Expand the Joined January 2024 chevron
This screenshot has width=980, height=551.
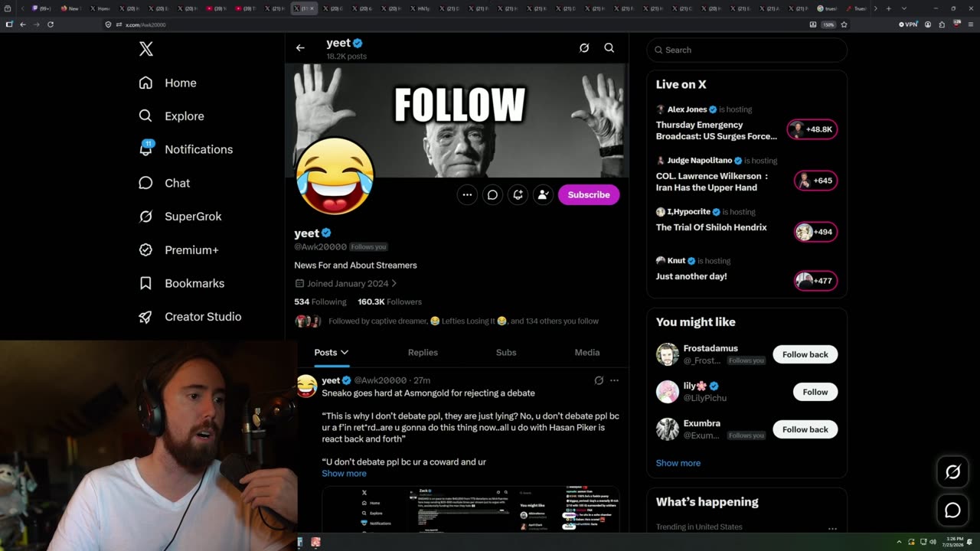coord(394,284)
